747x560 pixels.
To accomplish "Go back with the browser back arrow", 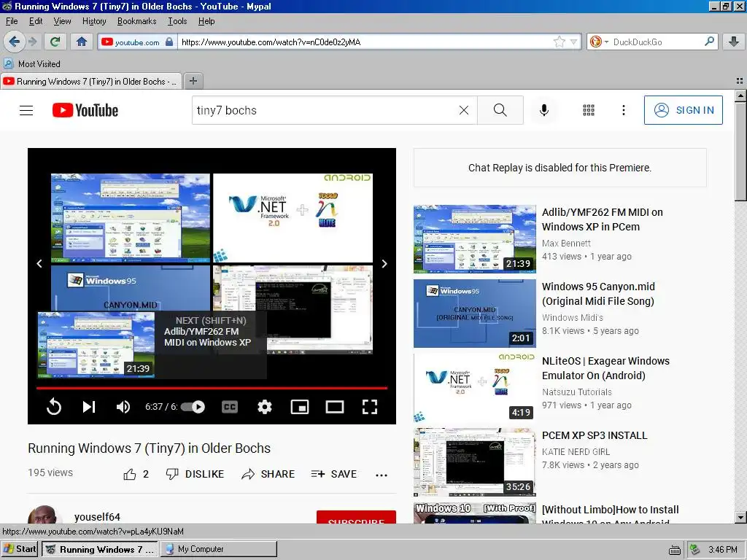I will [14, 42].
